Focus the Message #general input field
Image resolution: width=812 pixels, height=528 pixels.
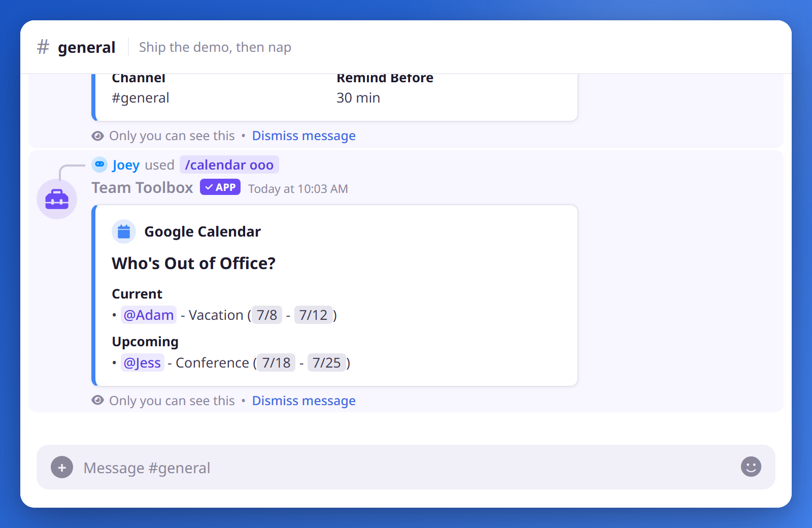pos(406,468)
